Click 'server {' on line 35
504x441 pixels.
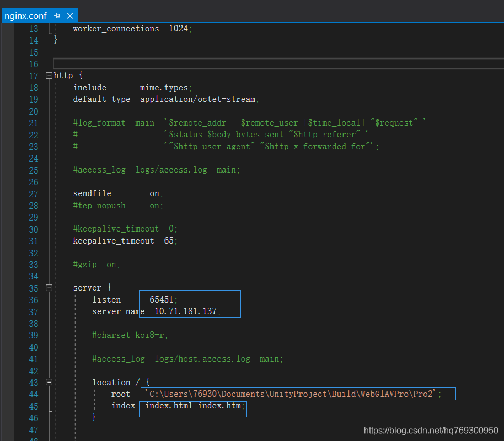92,288
